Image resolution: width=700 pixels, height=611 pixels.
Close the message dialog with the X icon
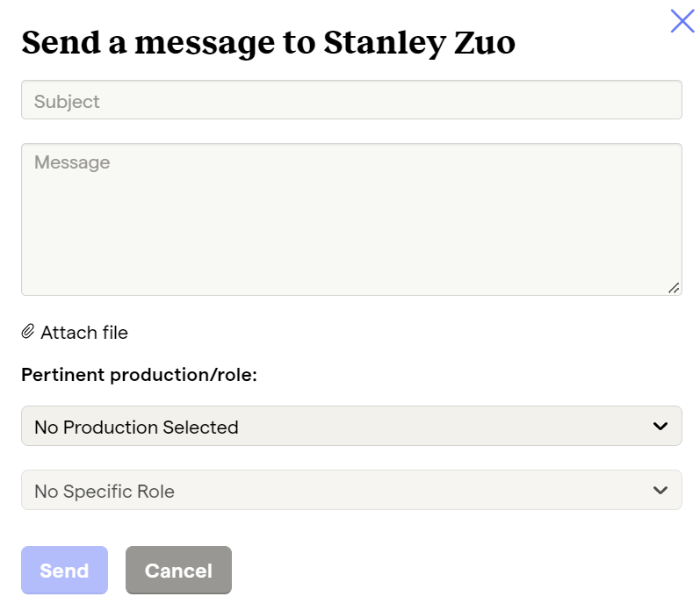[x=682, y=21]
